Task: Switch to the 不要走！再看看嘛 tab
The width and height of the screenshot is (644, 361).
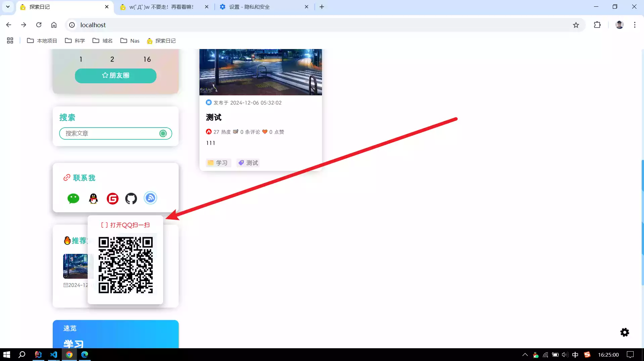Action: [164, 7]
